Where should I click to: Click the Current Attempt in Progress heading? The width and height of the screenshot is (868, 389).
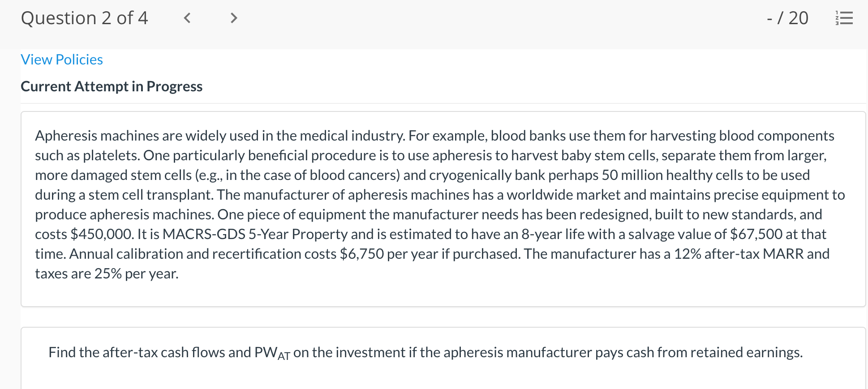pos(112,86)
